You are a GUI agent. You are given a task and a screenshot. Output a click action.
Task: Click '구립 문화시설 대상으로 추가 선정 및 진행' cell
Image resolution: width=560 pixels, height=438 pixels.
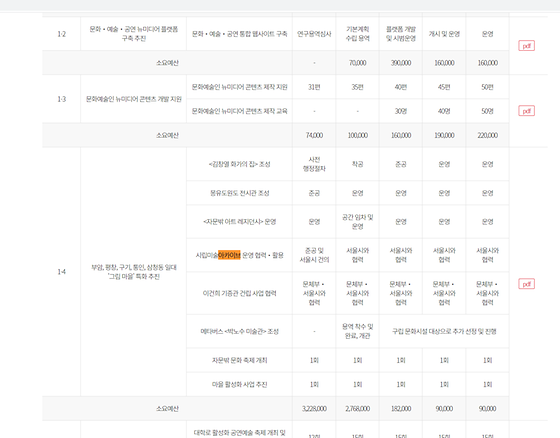pyautogui.click(x=444, y=332)
